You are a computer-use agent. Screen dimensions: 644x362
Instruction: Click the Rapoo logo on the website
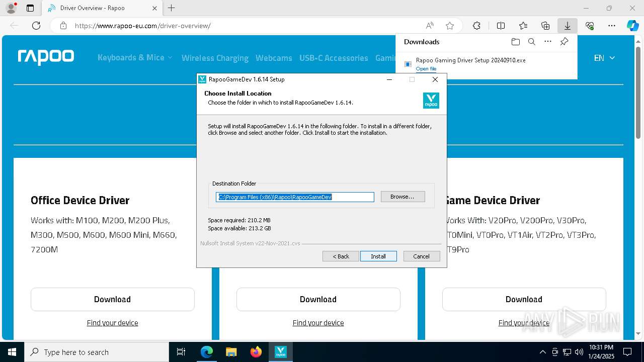click(46, 57)
